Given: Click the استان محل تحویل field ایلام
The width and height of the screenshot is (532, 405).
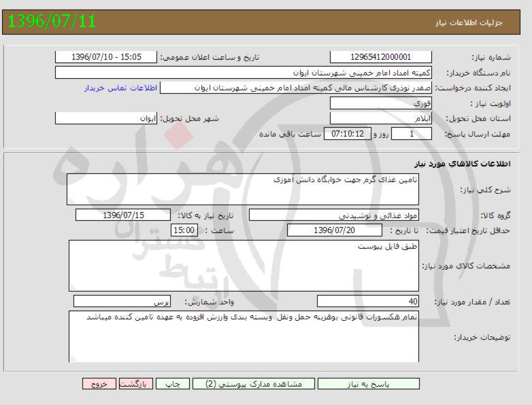Looking at the screenshot, I should (x=381, y=118).
